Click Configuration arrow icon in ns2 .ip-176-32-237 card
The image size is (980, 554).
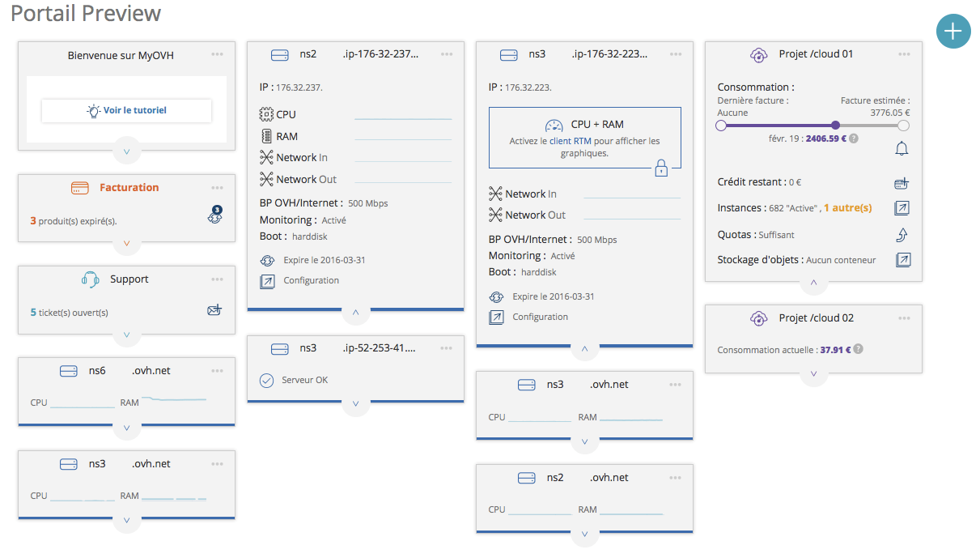tap(267, 281)
